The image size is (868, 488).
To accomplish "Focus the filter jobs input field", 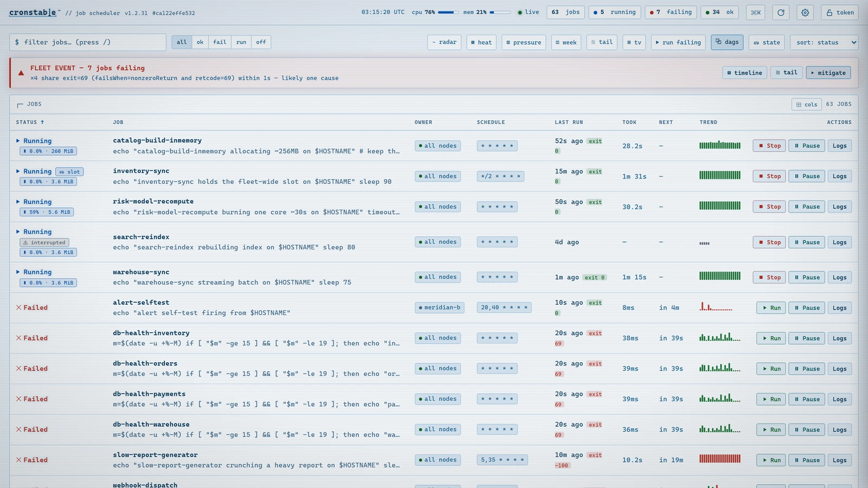I will click(88, 42).
